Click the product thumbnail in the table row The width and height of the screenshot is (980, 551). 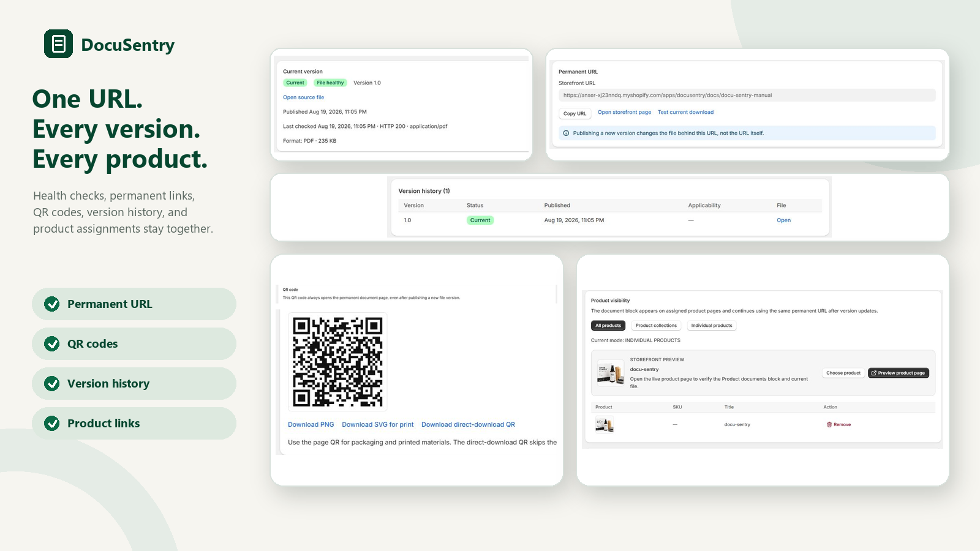pos(605,424)
